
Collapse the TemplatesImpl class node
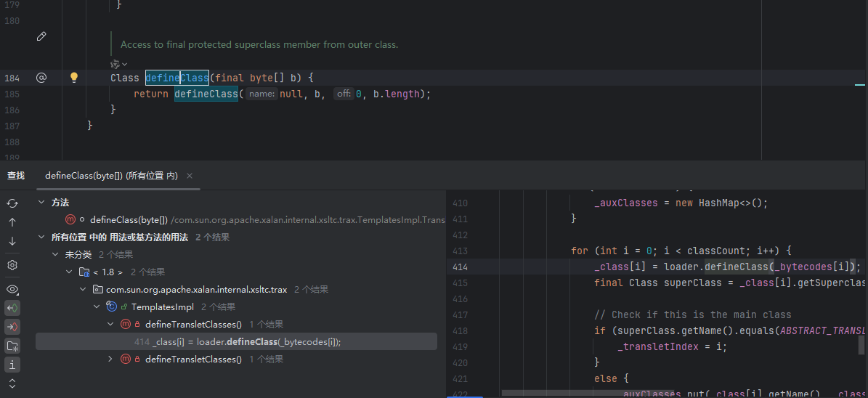tap(97, 307)
